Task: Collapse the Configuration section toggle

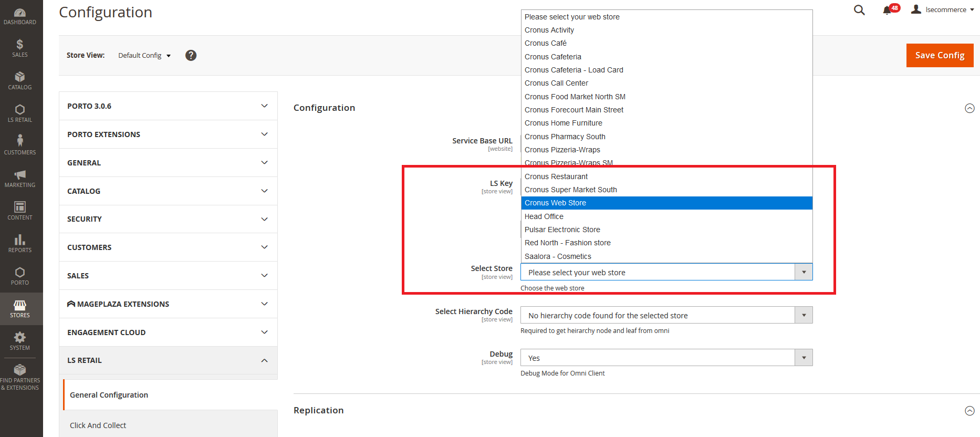Action: [969, 108]
